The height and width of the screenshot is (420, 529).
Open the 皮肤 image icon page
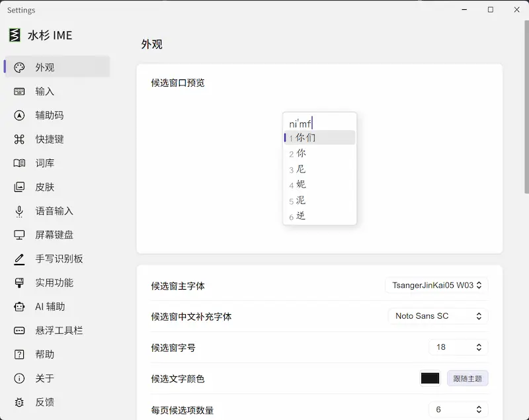pyautogui.click(x=19, y=187)
